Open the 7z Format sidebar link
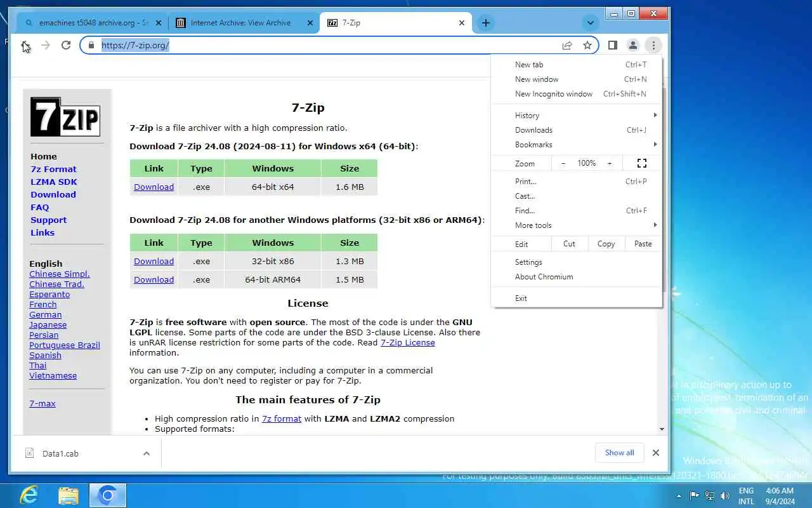This screenshot has width=812, height=508. point(53,169)
